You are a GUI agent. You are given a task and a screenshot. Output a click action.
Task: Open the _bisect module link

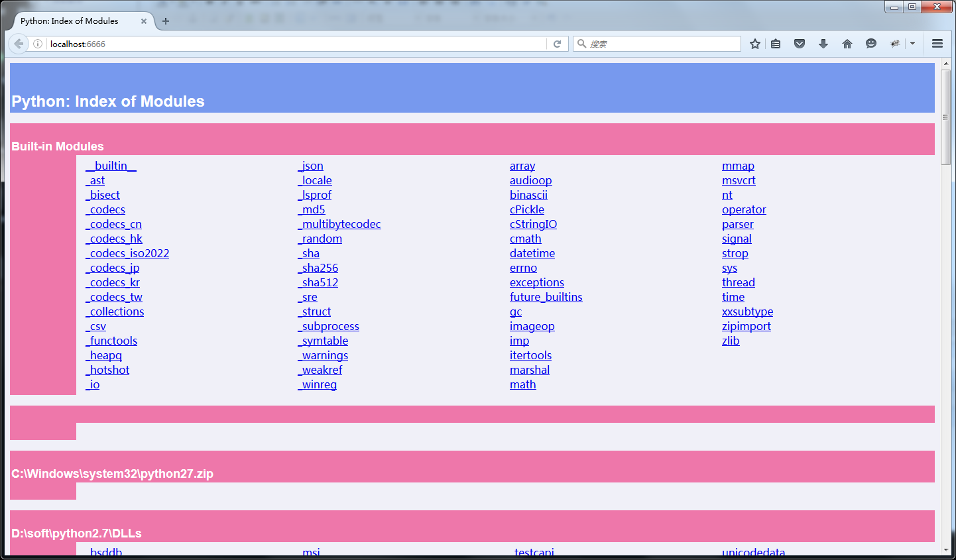click(103, 195)
